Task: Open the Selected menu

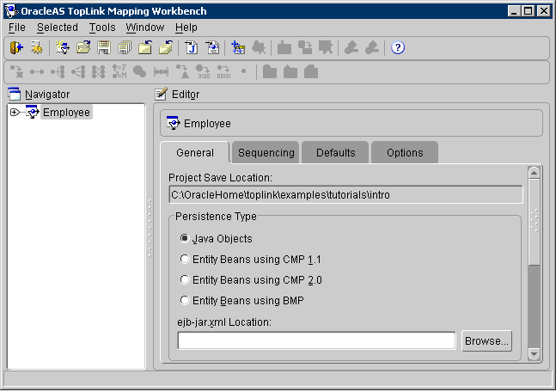Action: tap(58, 28)
